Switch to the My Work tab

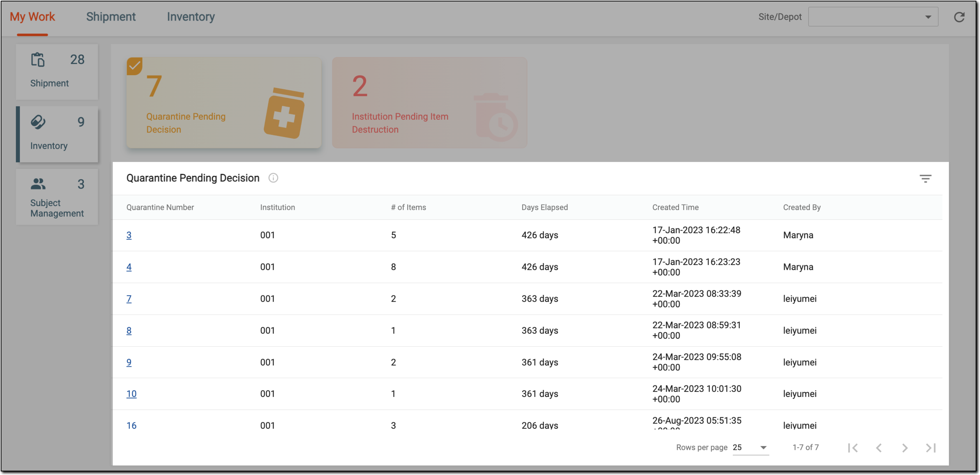32,17
